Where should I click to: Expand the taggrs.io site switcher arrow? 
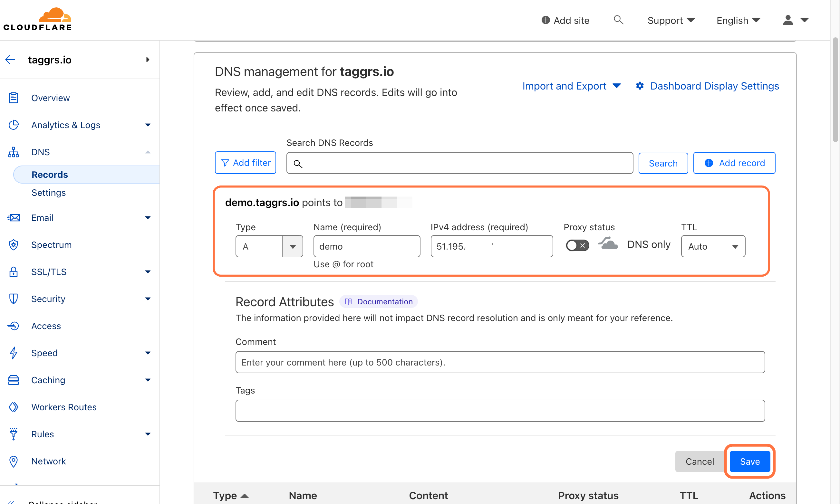148,60
